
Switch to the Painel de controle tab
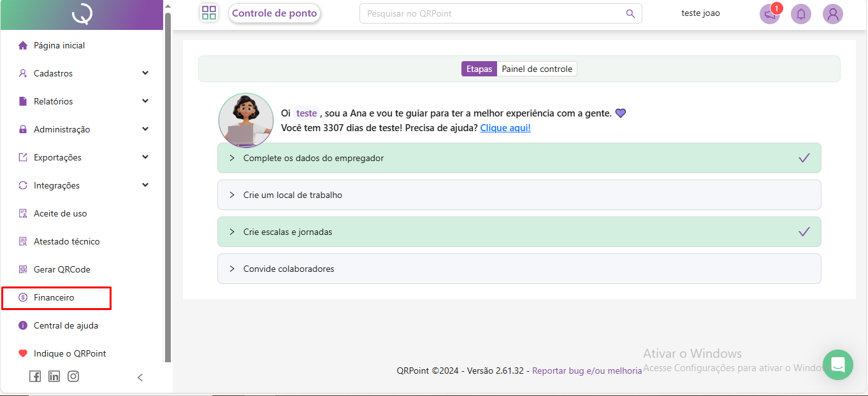click(x=537, y=69)
